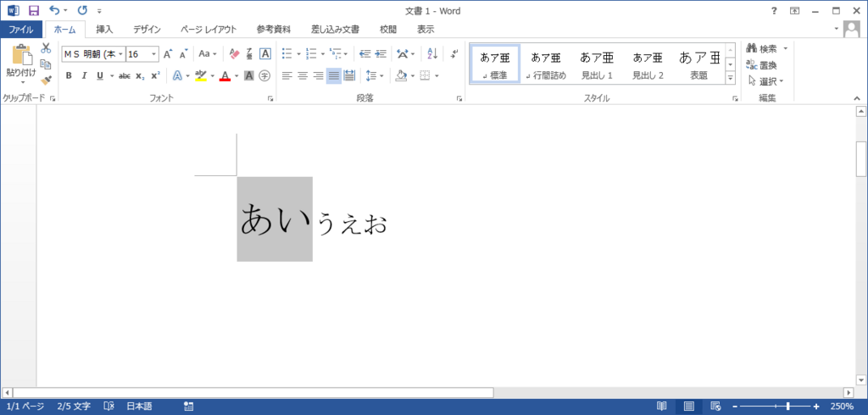
Task: Expand the styles gallery more arrow
Action: pyautogui.click(x=731, y=79)
